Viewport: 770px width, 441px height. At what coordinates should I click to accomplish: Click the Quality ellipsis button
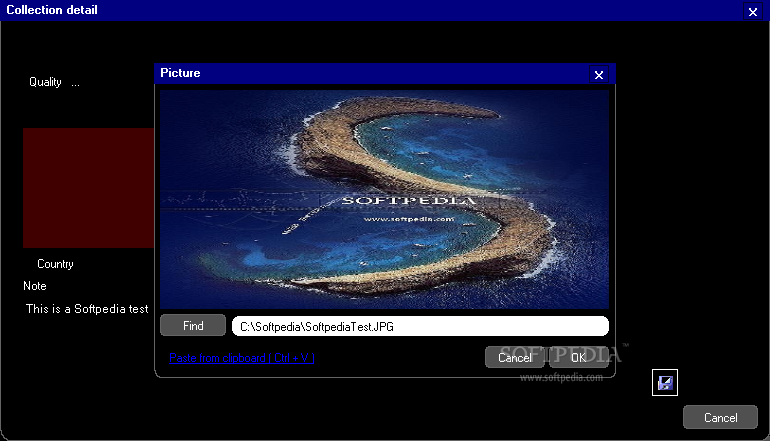75,83
